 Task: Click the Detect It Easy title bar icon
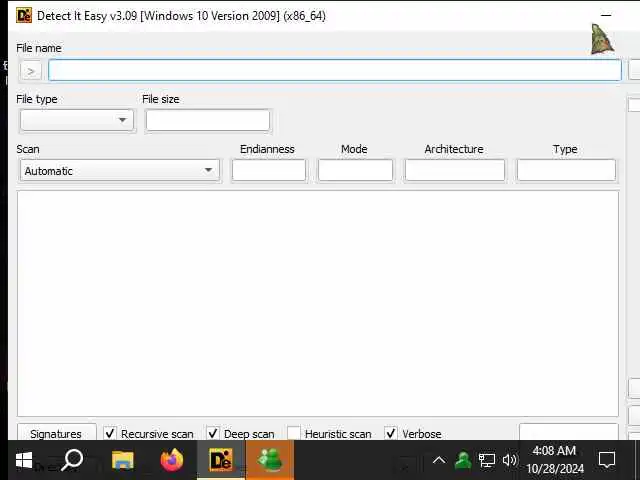click(24, 16)
